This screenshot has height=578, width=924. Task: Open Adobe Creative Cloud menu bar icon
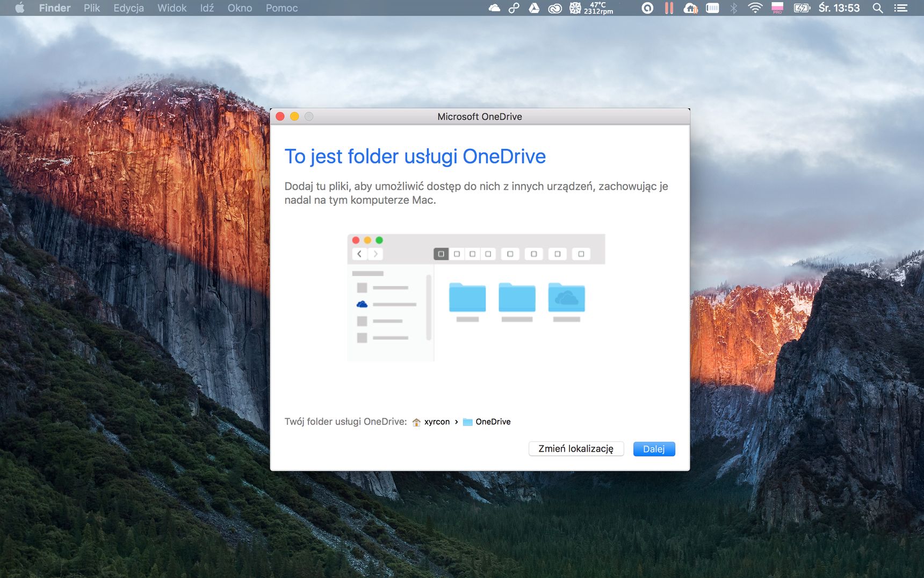coord(555,8)
